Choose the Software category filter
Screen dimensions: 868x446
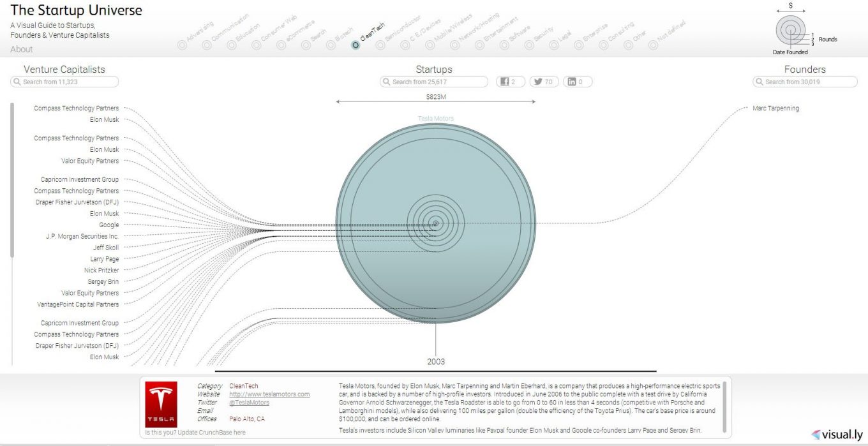tap(504, 45)
